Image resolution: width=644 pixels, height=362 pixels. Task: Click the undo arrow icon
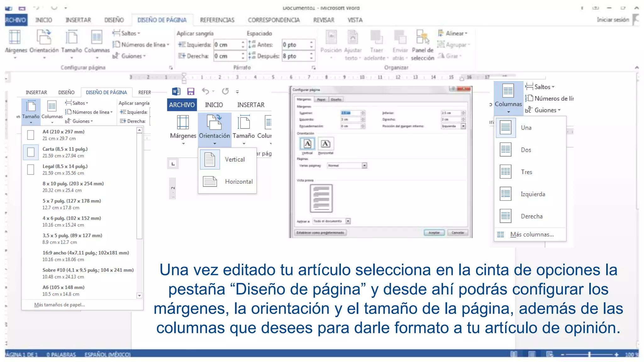[x=205, y=91]
